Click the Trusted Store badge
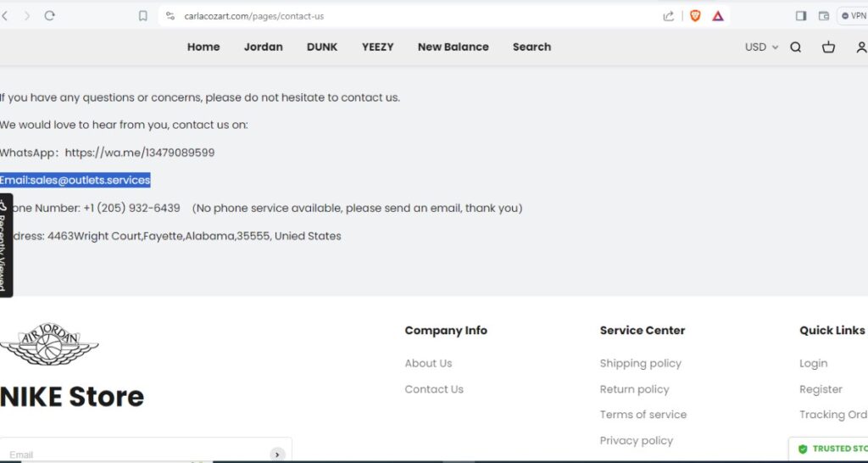Image resolution: width=868 pixels, height=463 pixels. (x=829, y=449)
